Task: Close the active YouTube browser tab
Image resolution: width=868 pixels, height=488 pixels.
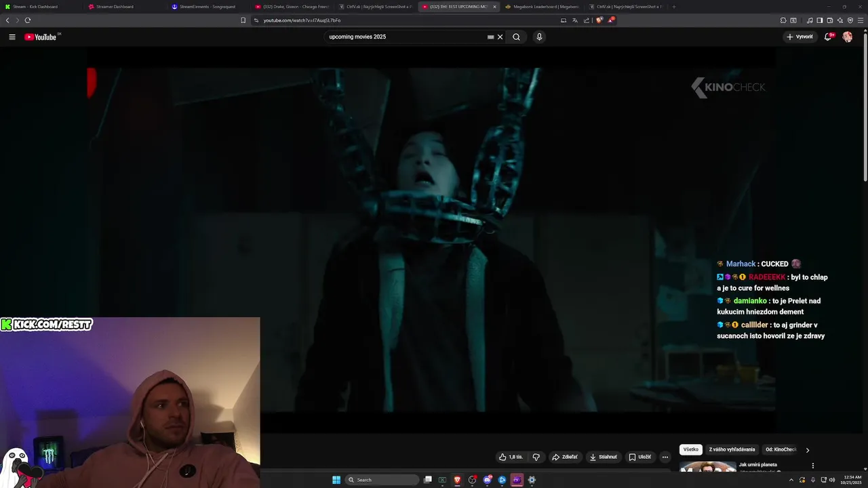Action: pos(494,7)
